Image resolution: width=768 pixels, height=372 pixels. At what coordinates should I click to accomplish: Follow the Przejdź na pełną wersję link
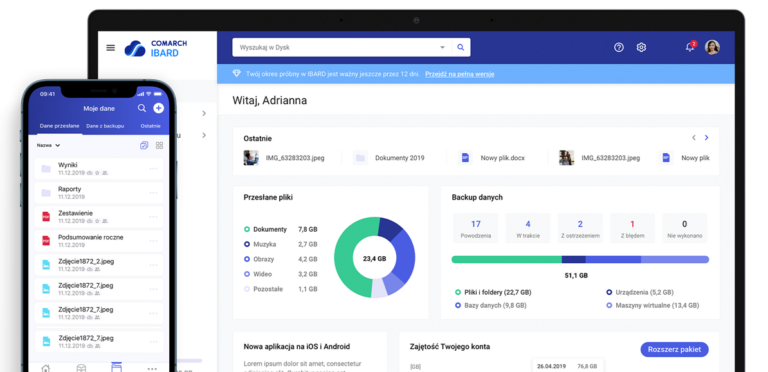(x=459, y=74)
